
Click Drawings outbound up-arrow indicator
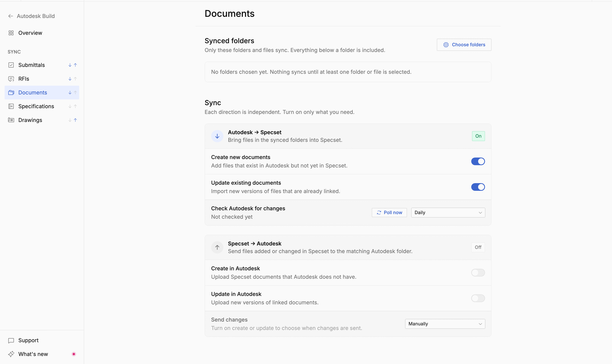pos(75,120)
